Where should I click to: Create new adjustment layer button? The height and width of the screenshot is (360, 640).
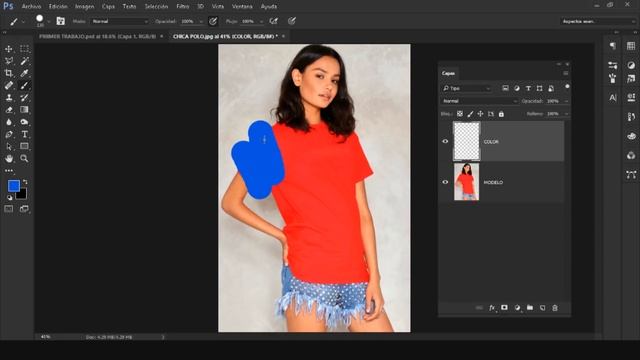pyautogui.click(x=517, y=308)
